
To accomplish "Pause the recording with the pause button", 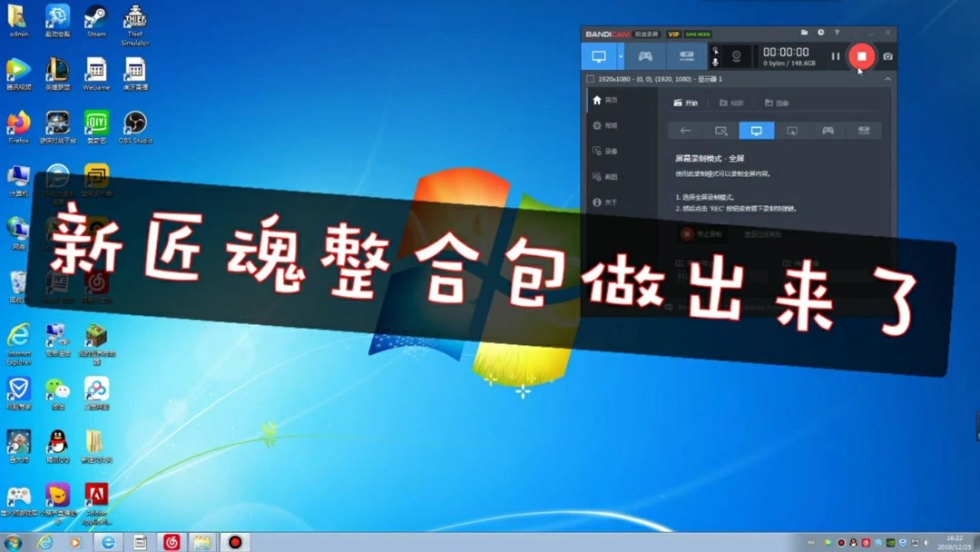I will pyautogui.click(x=835, y=56).
